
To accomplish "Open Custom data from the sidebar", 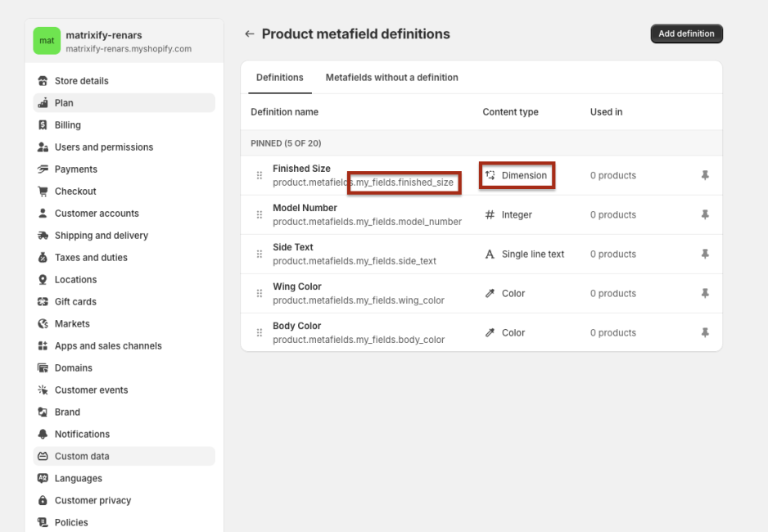I will tap(78, 456).
